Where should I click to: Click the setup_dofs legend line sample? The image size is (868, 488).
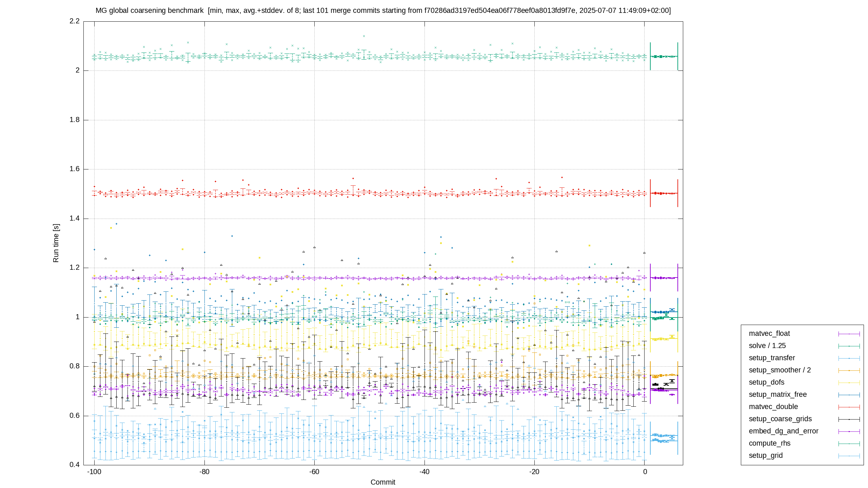(x=849, y=383)
